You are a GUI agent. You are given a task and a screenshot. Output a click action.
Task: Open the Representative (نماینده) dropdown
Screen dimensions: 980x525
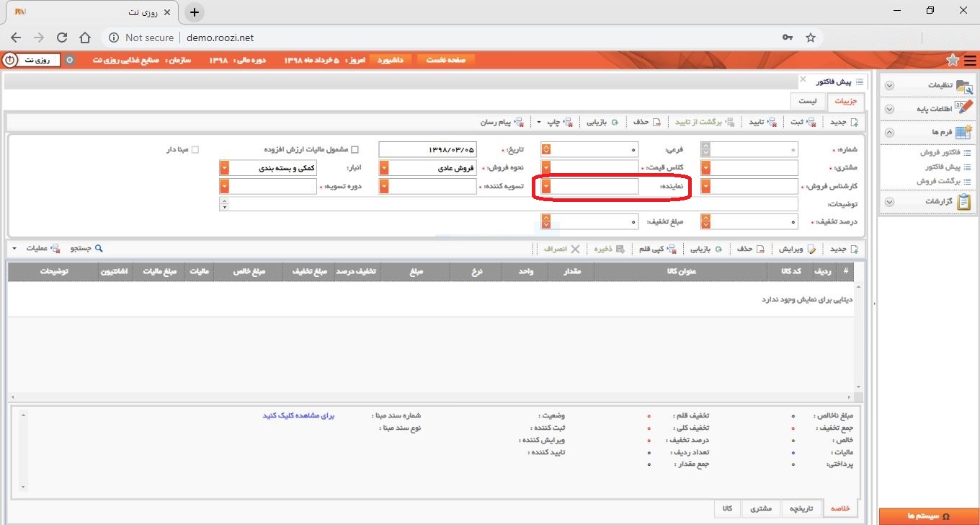[546, 187]
